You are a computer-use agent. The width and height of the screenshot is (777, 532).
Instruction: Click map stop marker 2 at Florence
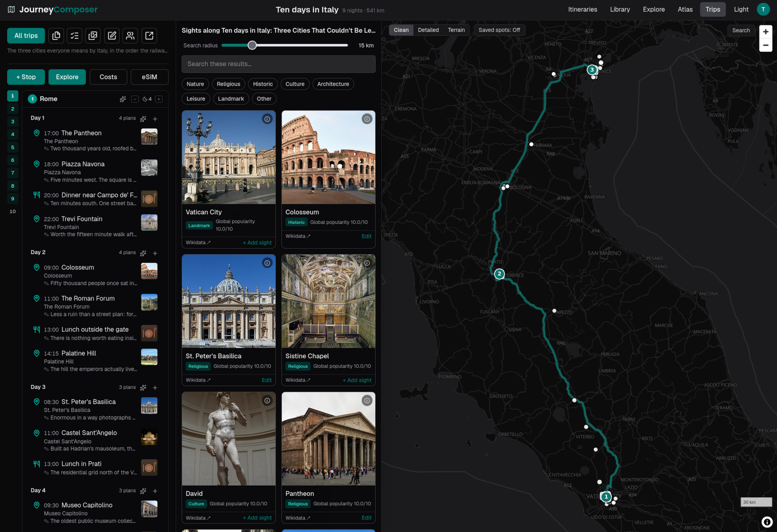pos(499,274)
